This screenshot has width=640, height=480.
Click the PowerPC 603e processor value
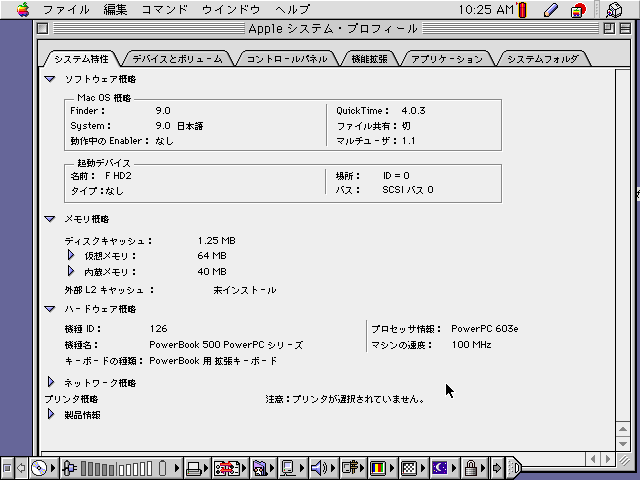pyautogui.click(x=484, y=329)
